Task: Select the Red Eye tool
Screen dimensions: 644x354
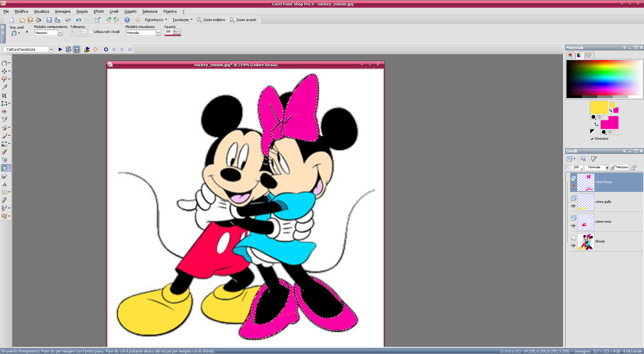Action: (x=4, y=111)
